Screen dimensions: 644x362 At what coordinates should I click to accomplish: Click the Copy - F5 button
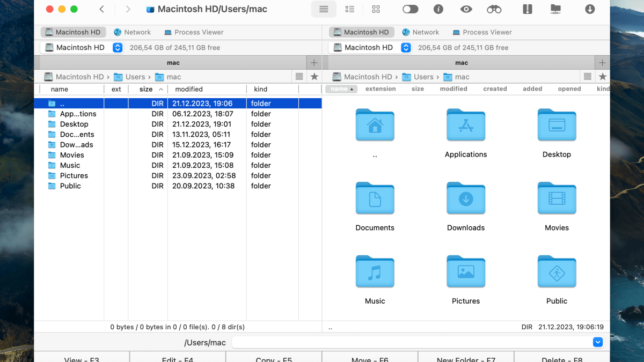pyautogui.click(x=274, y=358)
